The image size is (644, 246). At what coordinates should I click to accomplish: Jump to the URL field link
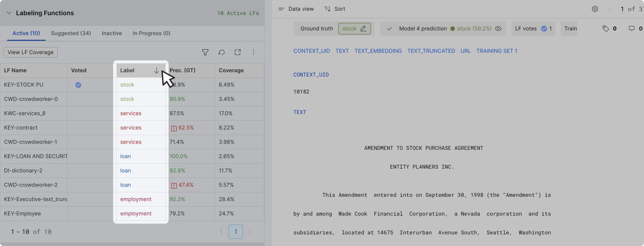coord(466,51)
